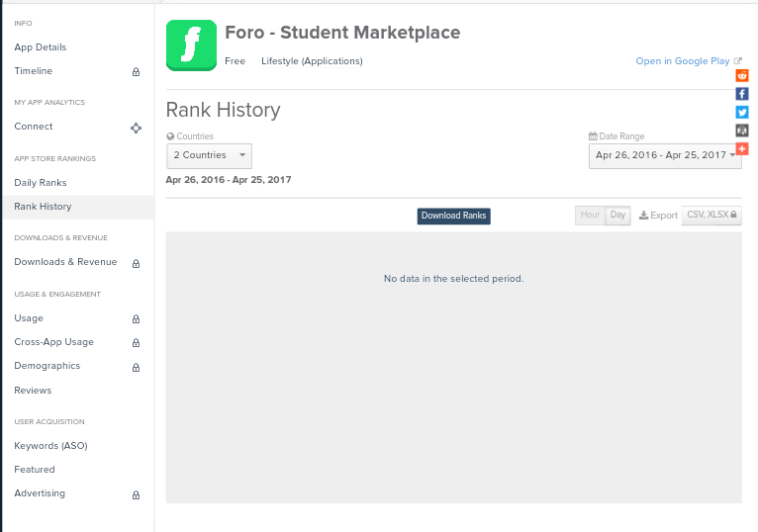Image resolution: width=758 pixels, height=532 pixels.
Task: Click the Download Ranks button
Action: click(453, 216)
